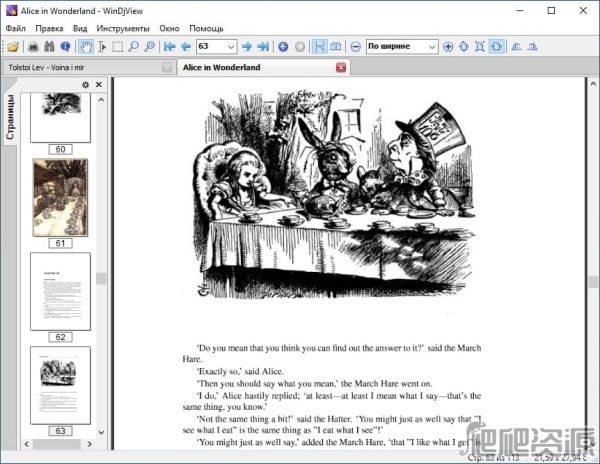Toggle facing pages layout mode
The height and width of the screenshot is (464, 600).
tap(337, 46)
